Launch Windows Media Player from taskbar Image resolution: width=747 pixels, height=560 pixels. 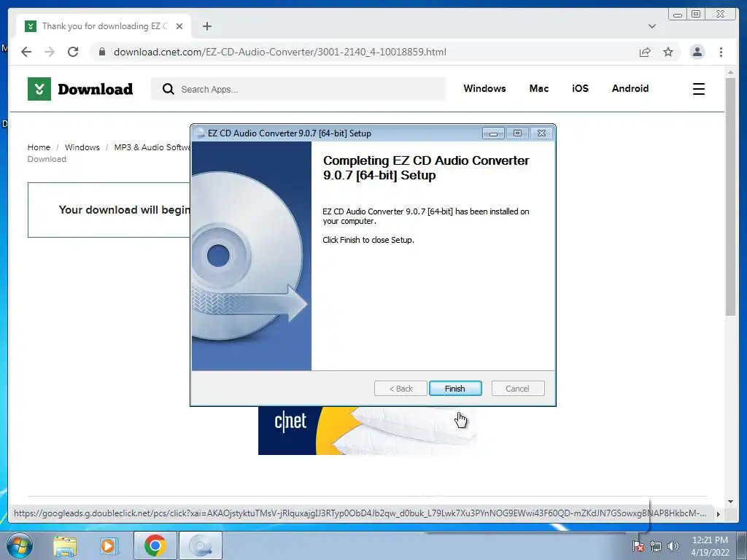108,545
